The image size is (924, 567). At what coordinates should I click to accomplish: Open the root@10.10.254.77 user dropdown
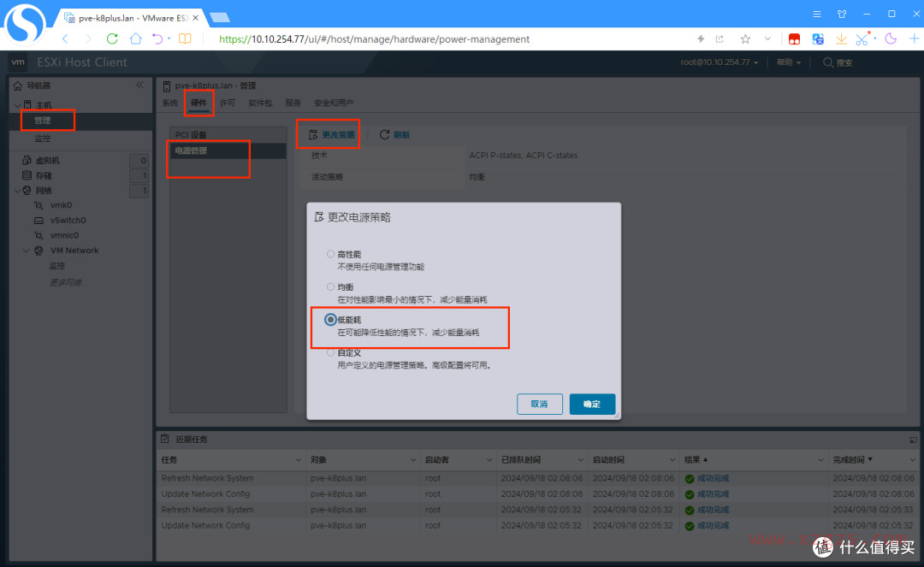click(718, 62)
